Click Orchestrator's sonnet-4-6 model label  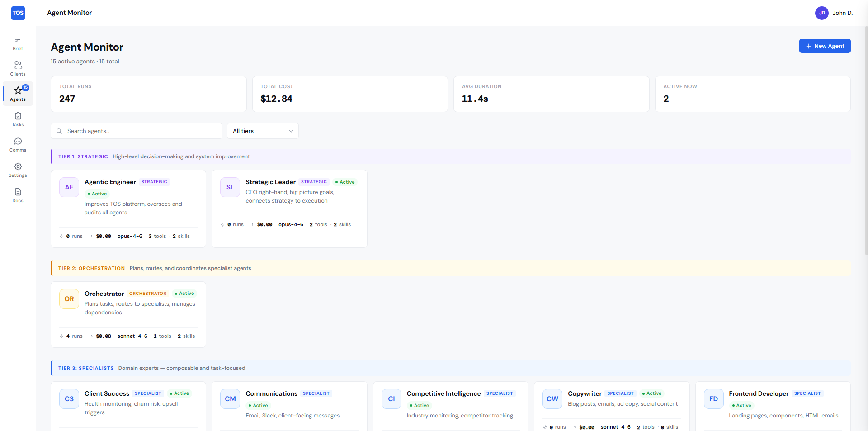(132, 336)
